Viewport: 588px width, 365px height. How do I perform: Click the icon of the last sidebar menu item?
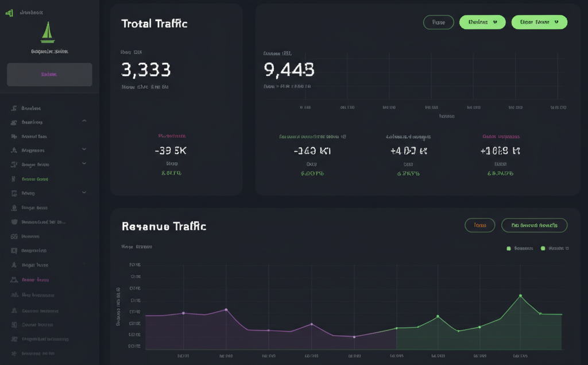[14, 353]
